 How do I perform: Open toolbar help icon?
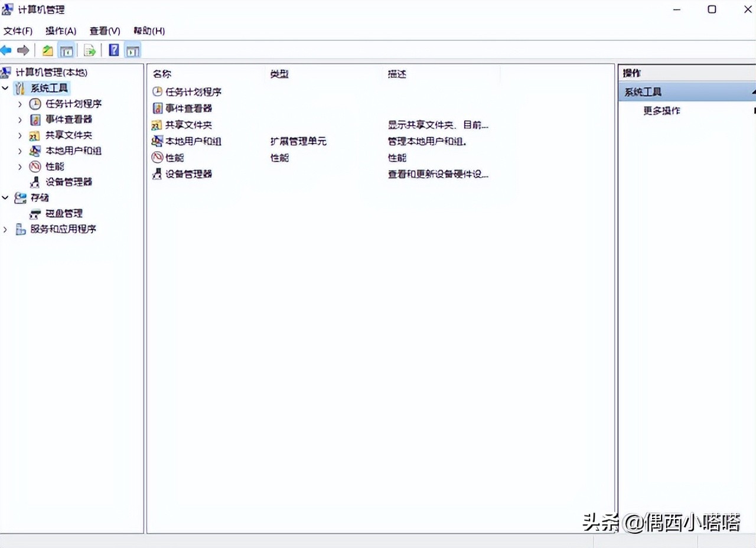tap(113, 50)
